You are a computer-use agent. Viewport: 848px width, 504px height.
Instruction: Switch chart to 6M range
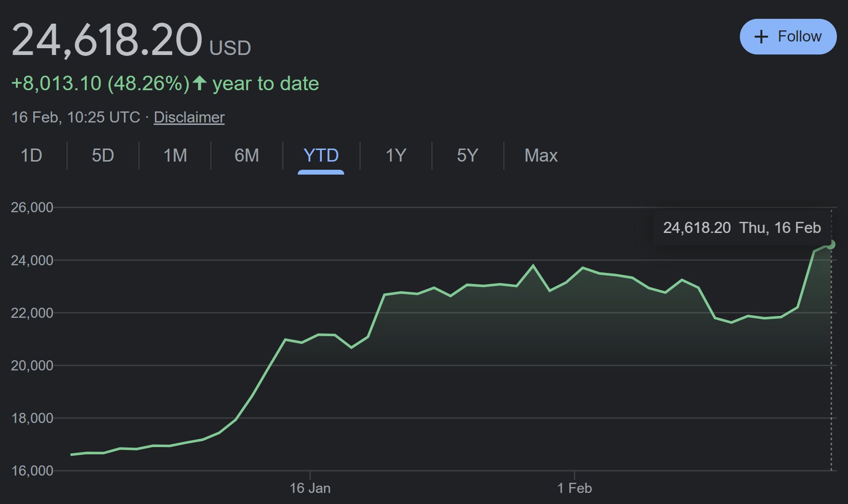coord(247,156)
